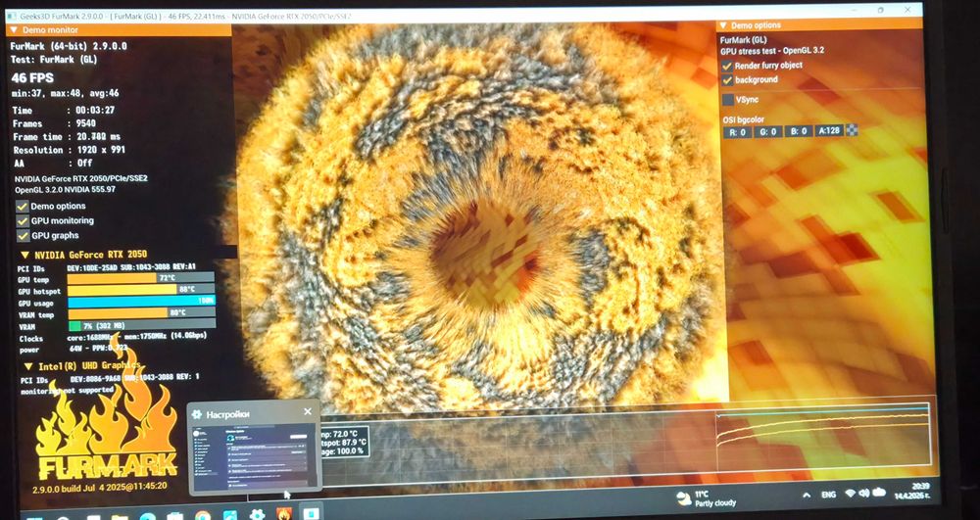This screenshot has width=980, height=520.
Task: Click the VRAM 7% usage bar
Action: 141,325
